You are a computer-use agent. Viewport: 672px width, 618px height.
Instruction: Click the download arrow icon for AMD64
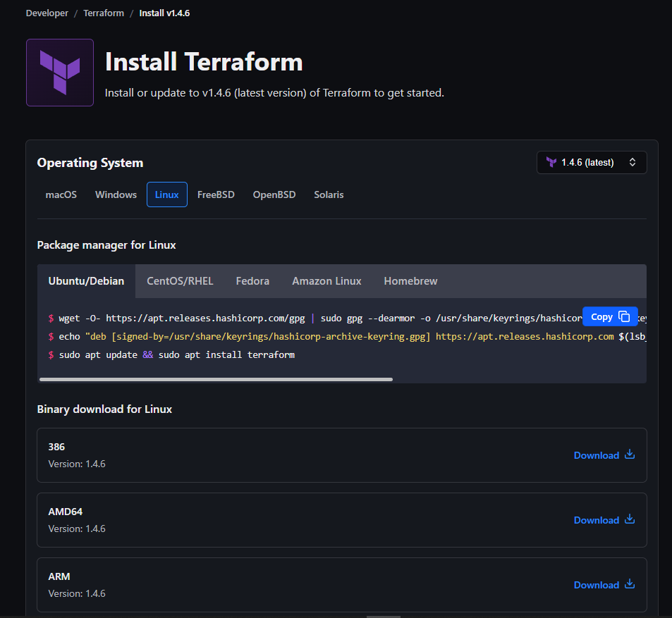pyautogui.click(x=630, y=519)
